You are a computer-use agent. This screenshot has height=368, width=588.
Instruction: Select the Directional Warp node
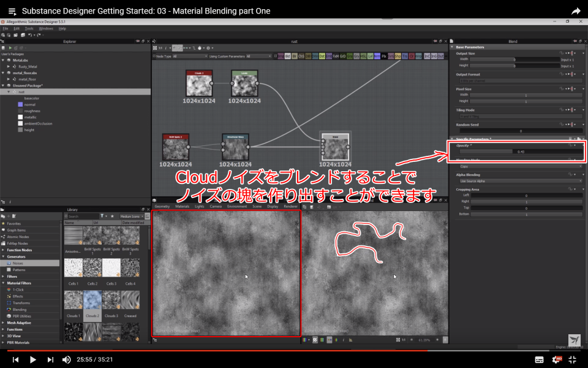click(235, 147)
